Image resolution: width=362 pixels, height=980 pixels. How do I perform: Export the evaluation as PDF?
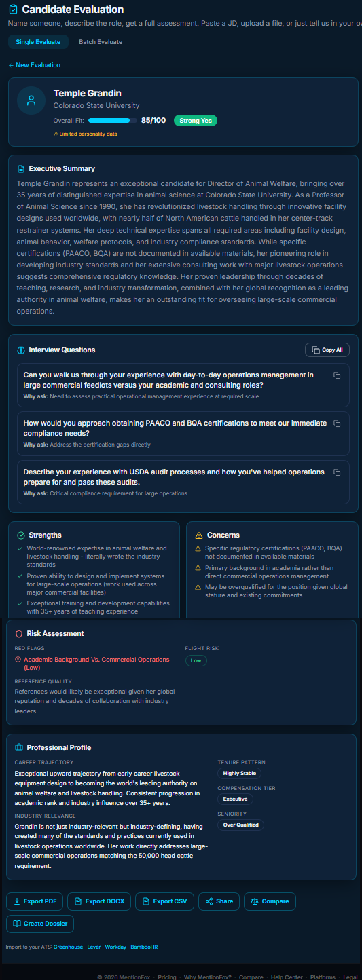coord(35,901)
